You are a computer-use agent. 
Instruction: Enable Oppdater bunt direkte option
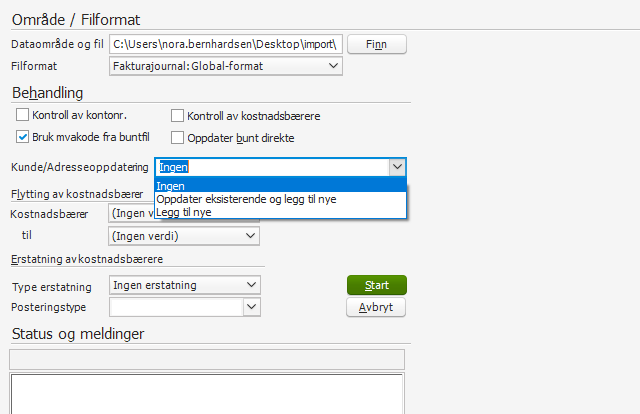click(x=178, y=137)
